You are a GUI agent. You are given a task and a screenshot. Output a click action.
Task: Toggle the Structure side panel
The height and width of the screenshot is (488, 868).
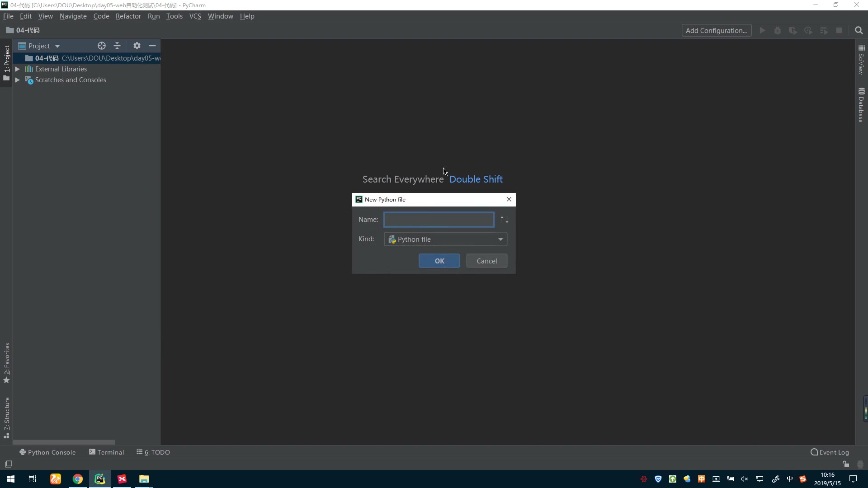pos(7,417)
